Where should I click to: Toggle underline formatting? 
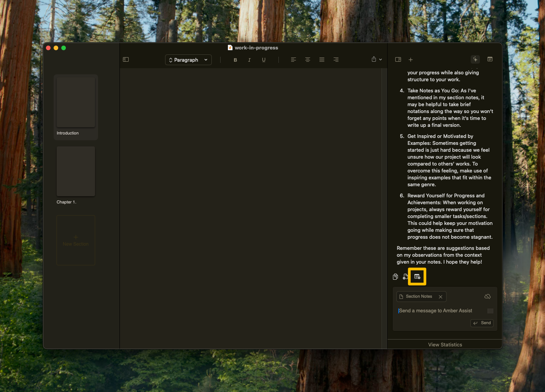coord(263,60)
